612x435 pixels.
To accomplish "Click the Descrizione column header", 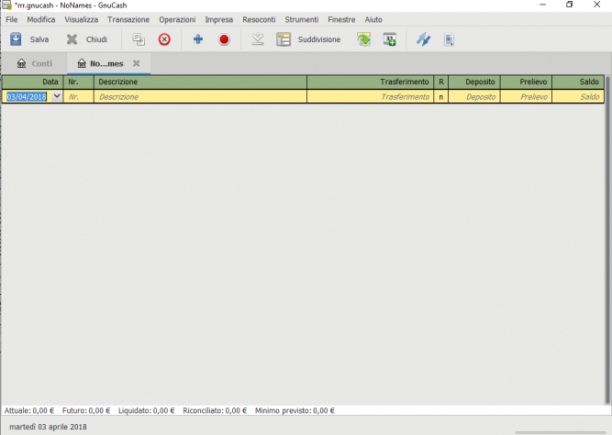I will [x=200, y=82].
